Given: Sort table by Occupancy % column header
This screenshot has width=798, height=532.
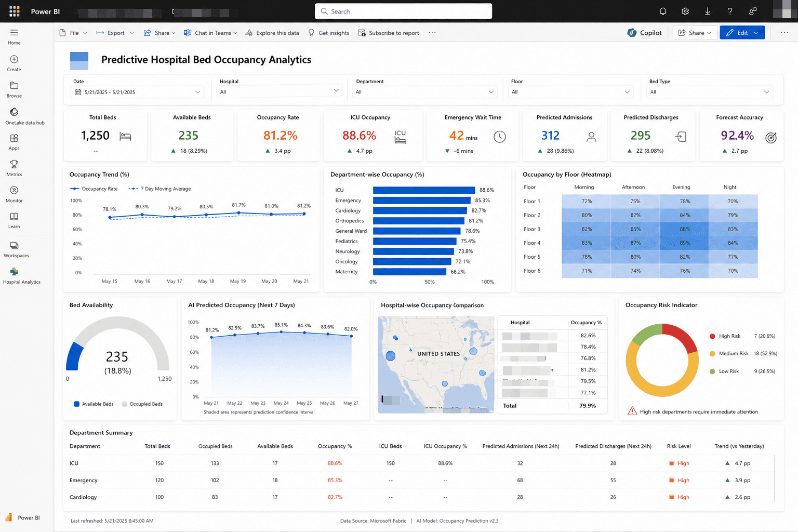Looking at the screenshot, I should (335, 446).
